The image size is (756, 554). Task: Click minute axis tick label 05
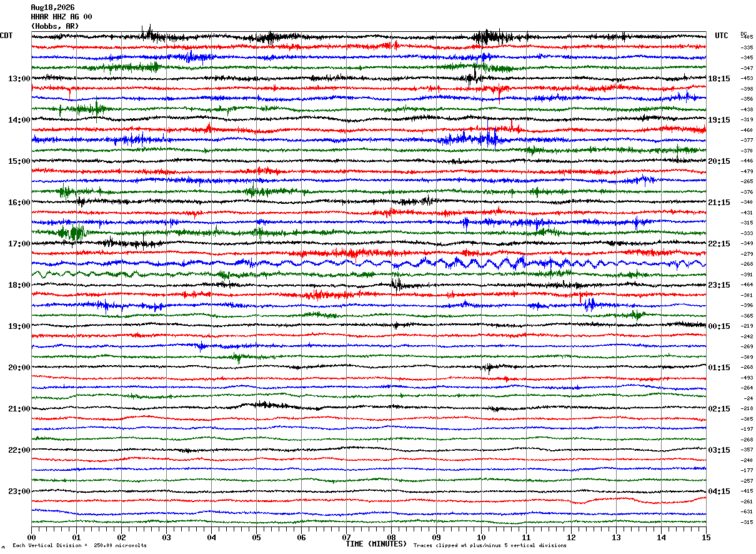(x=256, y=538)
